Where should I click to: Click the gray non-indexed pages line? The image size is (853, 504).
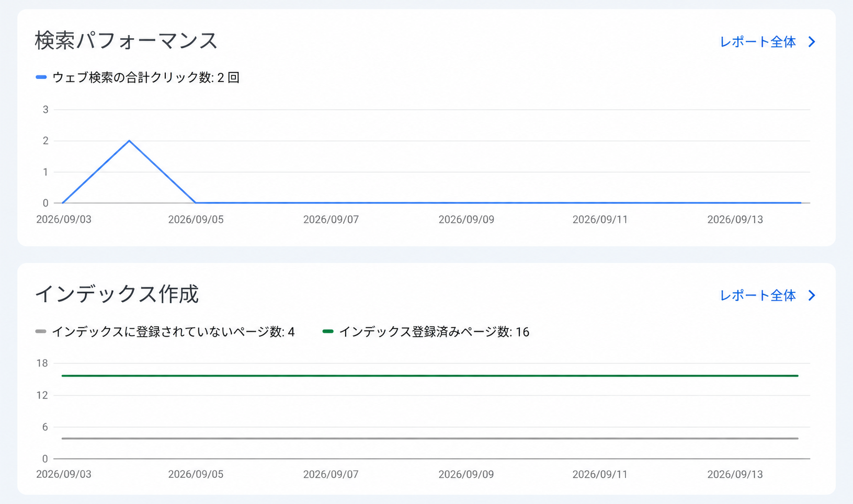430,438
